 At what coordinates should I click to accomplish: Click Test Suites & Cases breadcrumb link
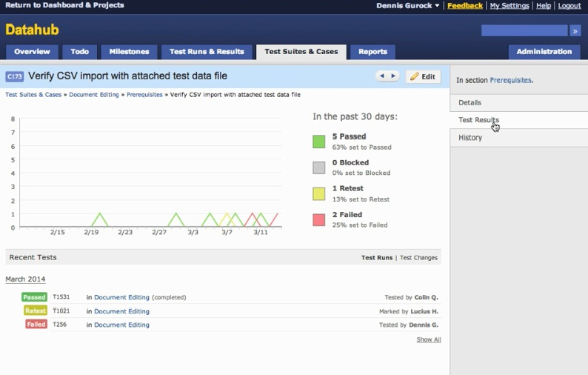(x=33, y=95)
